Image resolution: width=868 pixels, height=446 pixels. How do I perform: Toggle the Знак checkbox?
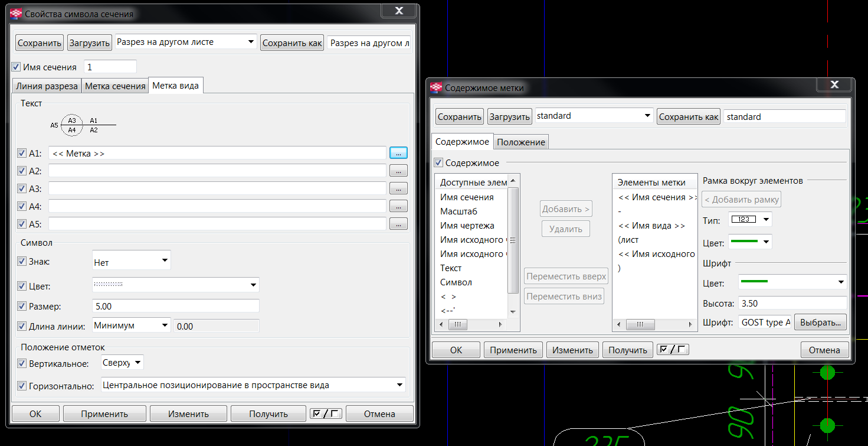pos(22,261)
